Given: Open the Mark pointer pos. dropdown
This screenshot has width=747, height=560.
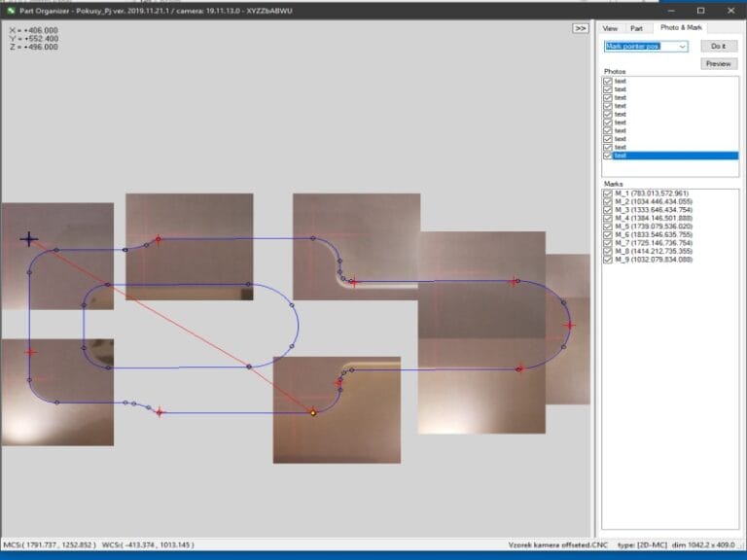Looking at the screenshot, I should [x=682, y=46].
